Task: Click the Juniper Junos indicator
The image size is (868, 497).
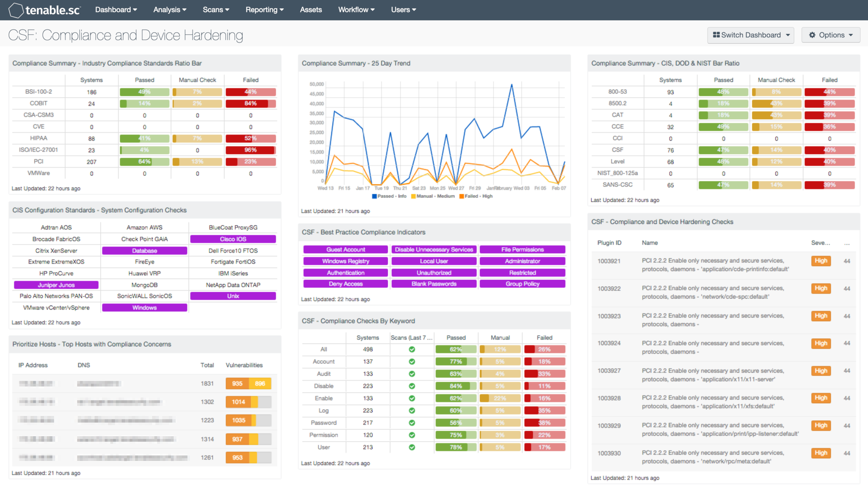Action: (56, 285)
